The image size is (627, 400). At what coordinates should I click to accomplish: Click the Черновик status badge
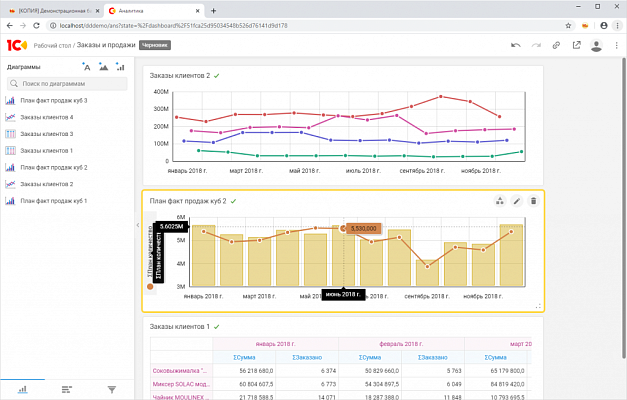(154, 45)
